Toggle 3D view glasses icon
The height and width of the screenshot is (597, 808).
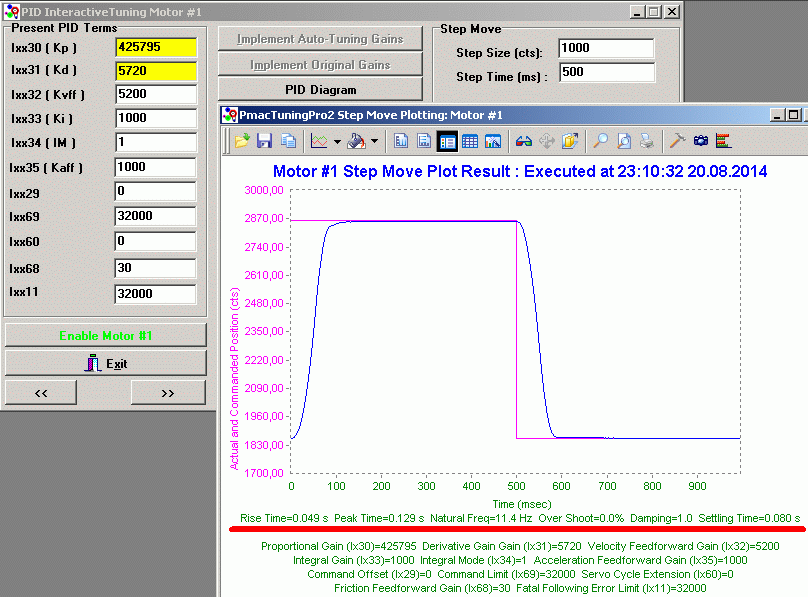pos(524,141)
